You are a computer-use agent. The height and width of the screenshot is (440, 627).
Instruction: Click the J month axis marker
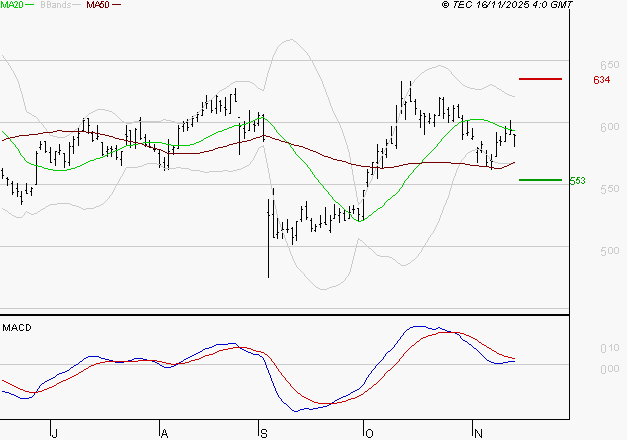(x=55, y=434)
